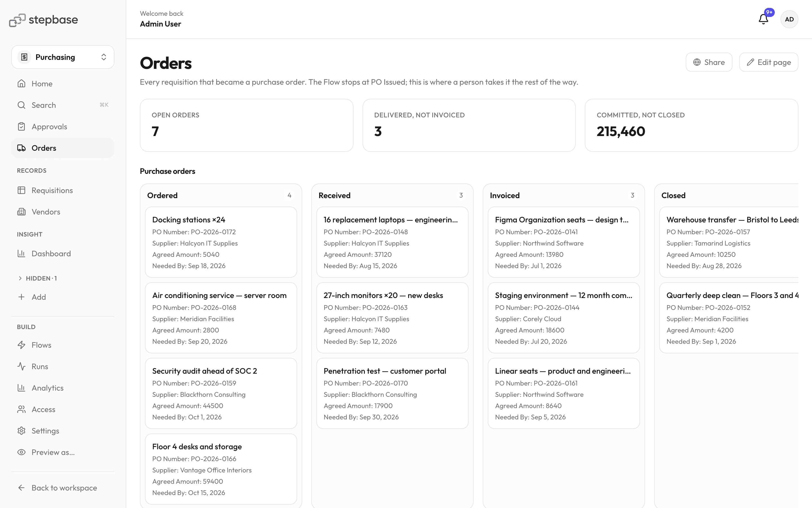Open the Warehouse transfer Bristol card
Viewport: 812px width, 508px height.
(x=729, y=242)
